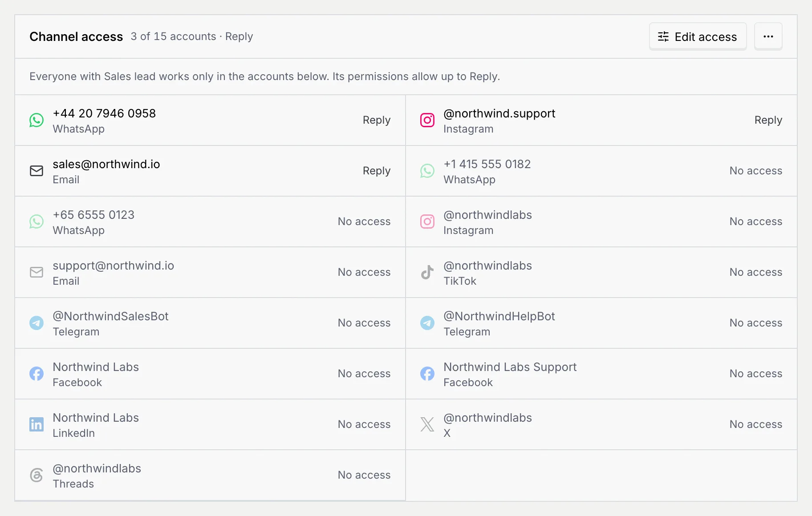
Task: Click the TikTok icon for @northwindlabs
Action: tap(427, 272)
